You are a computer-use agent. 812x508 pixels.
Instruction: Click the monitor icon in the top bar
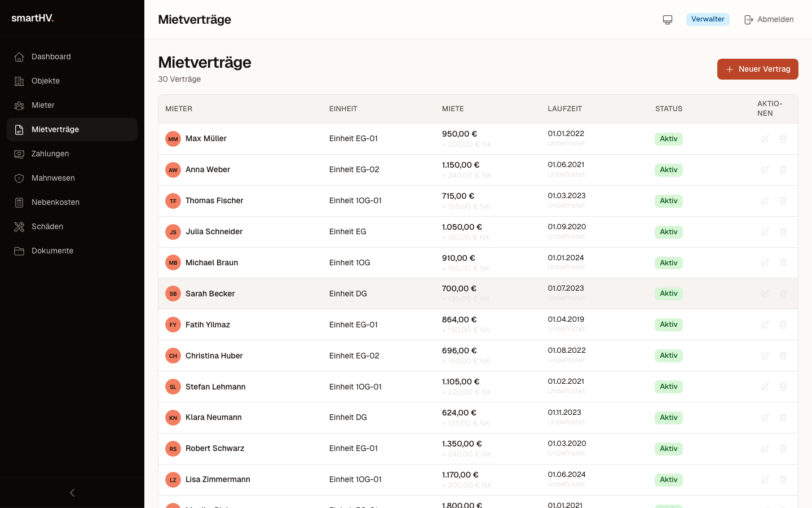(x=668, y=19)
